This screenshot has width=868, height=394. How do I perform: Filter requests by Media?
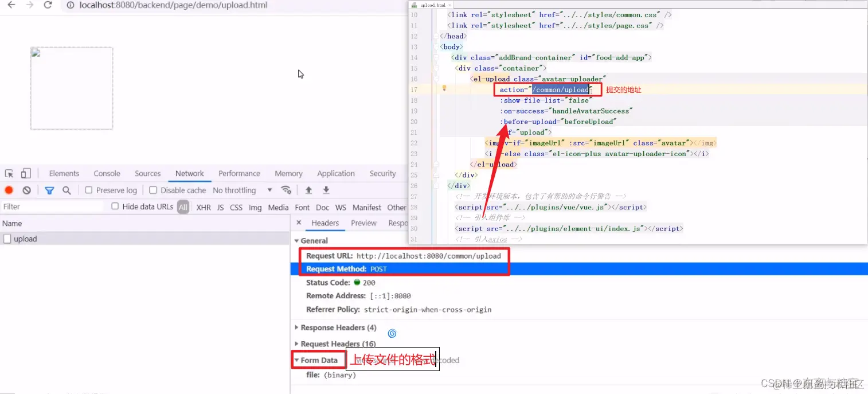[x=278, y=208]
